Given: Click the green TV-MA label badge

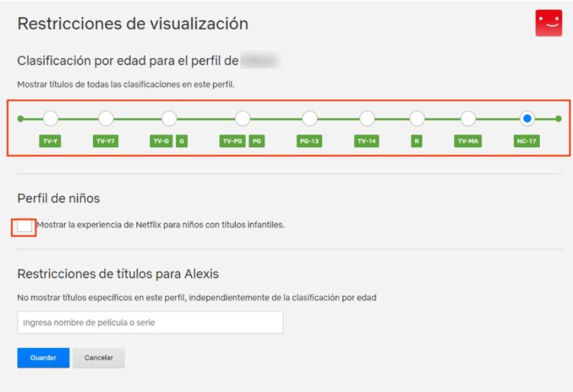Looking at the screenshot, I should coord(468,141).
